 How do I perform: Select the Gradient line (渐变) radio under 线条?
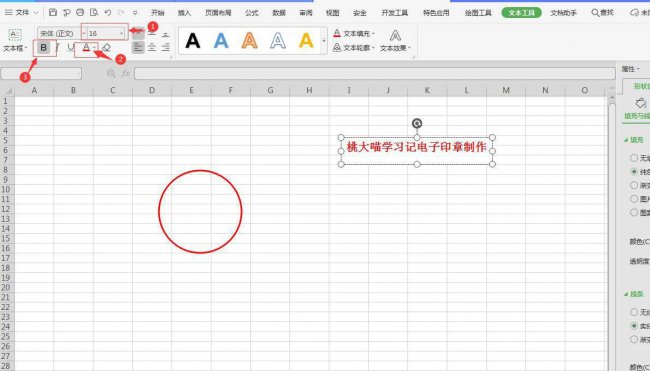[x=634, y=339]
